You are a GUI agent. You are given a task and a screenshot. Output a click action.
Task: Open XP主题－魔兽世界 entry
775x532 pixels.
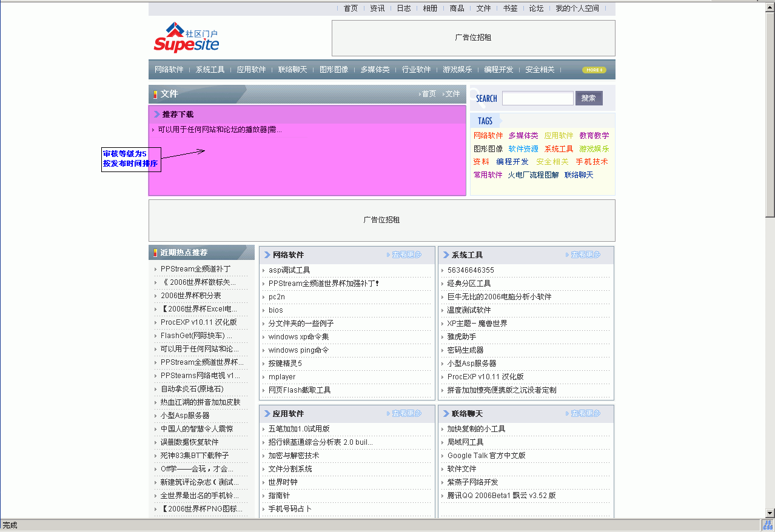[x=477, y=324]
